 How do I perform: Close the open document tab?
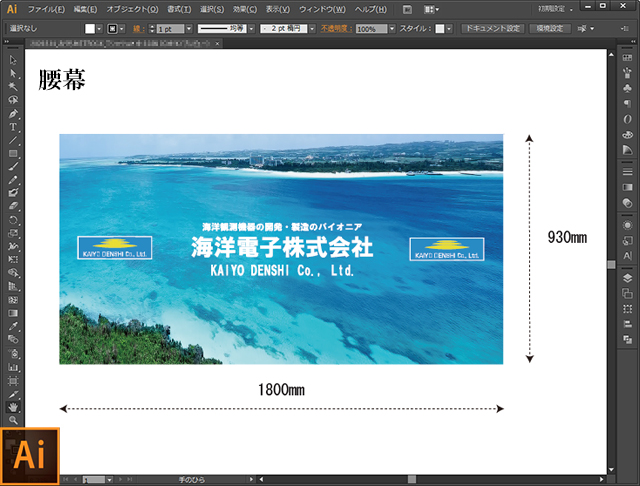218,43
